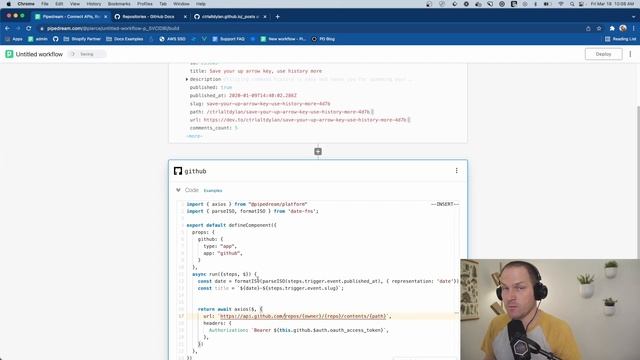Viewport: 640px width, 360px height.
Task: Reload the page
Action: click(29, 28)
